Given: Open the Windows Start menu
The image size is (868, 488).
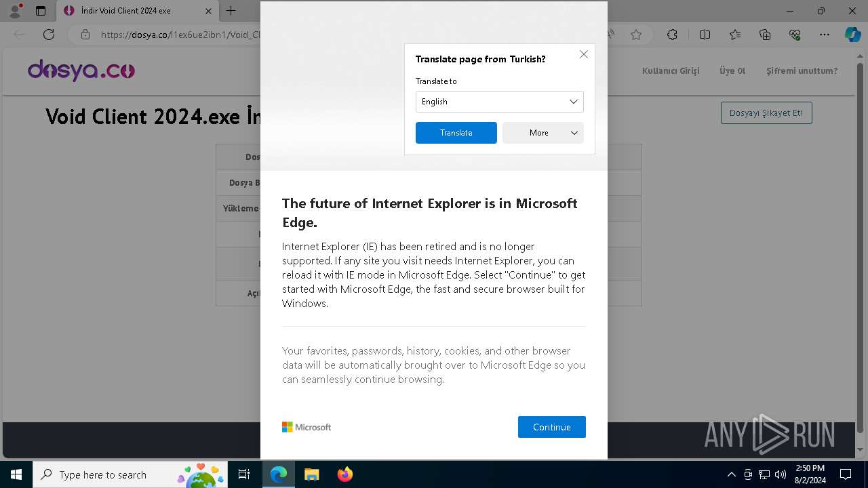Looking at the screenshot, I should tap(16, 474).
